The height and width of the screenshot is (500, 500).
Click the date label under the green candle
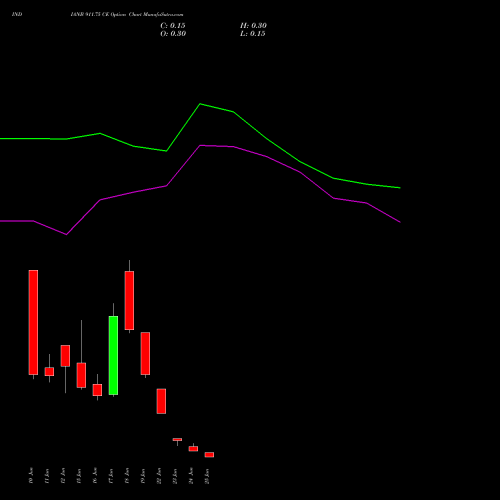111,476
